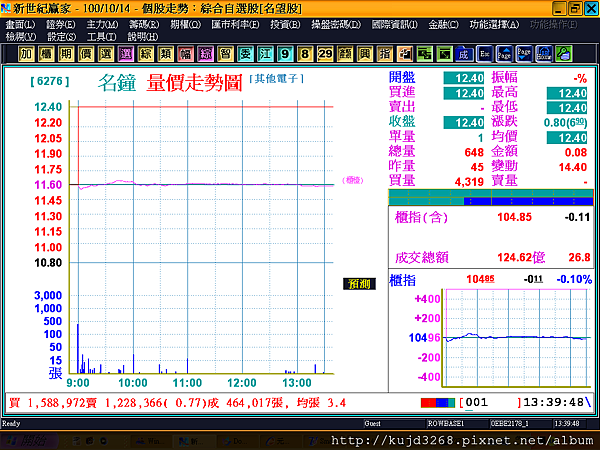
Task: Click the 櫃指 mini index chart
Action: (516, 338)
